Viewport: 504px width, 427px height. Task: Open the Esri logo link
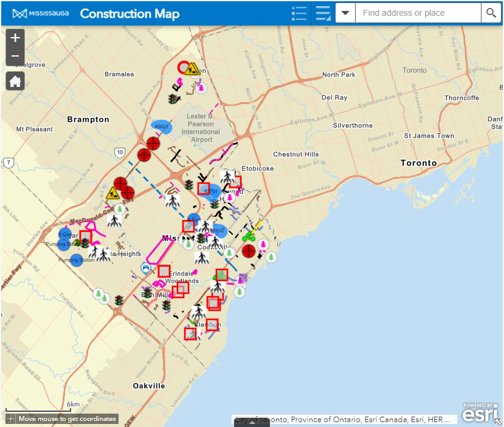point(480,412)
